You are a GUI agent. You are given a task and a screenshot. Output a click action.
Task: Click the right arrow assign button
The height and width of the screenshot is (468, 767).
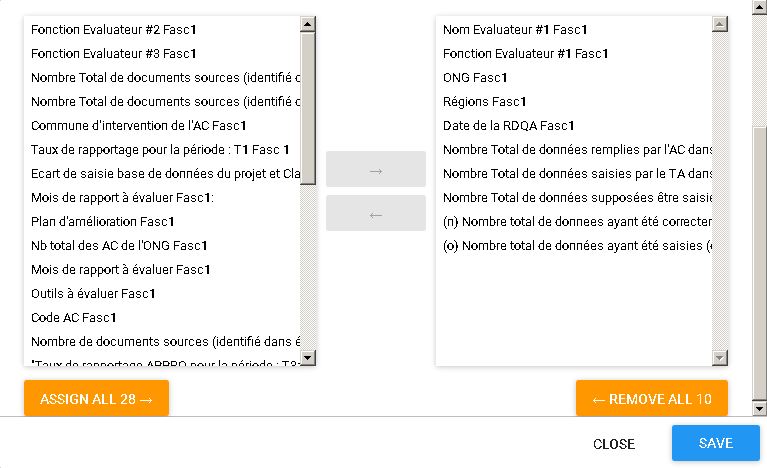[375, 170]
